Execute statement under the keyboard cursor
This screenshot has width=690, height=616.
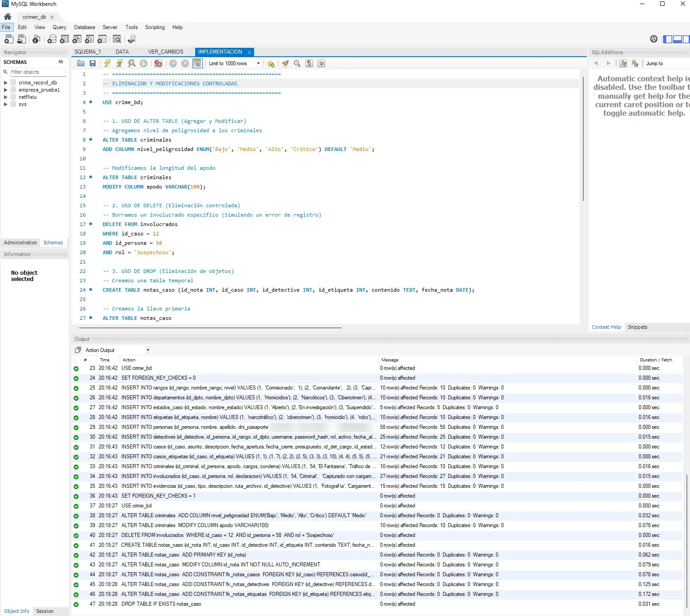tap(120, 63)
